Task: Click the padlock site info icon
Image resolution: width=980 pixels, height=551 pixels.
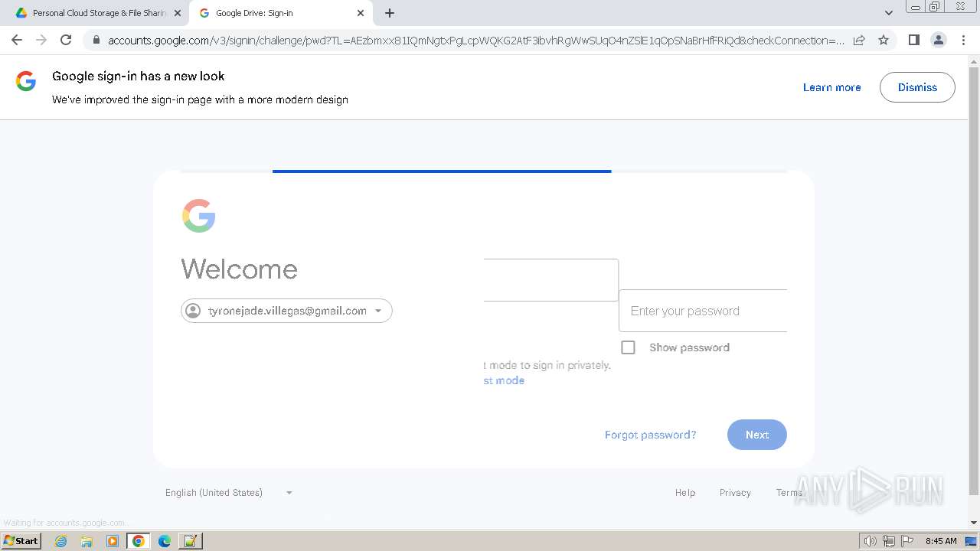Action: (96, 40)
